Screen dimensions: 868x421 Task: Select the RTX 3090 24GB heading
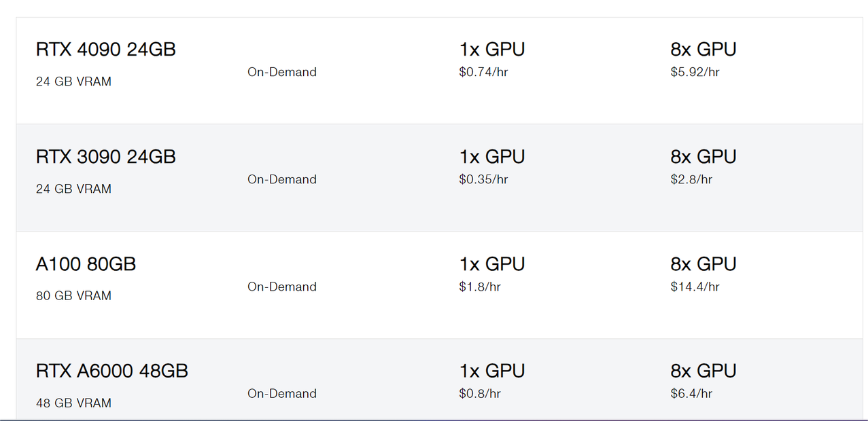click(x=105, y=157)
